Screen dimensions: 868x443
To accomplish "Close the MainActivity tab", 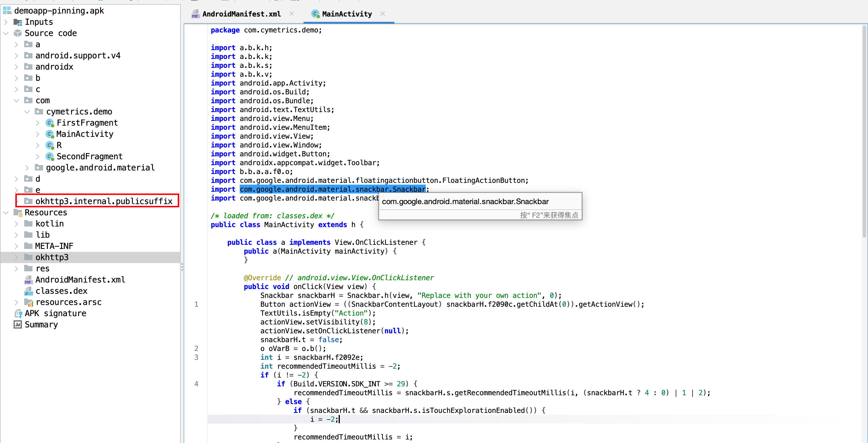I will [382, 14].
